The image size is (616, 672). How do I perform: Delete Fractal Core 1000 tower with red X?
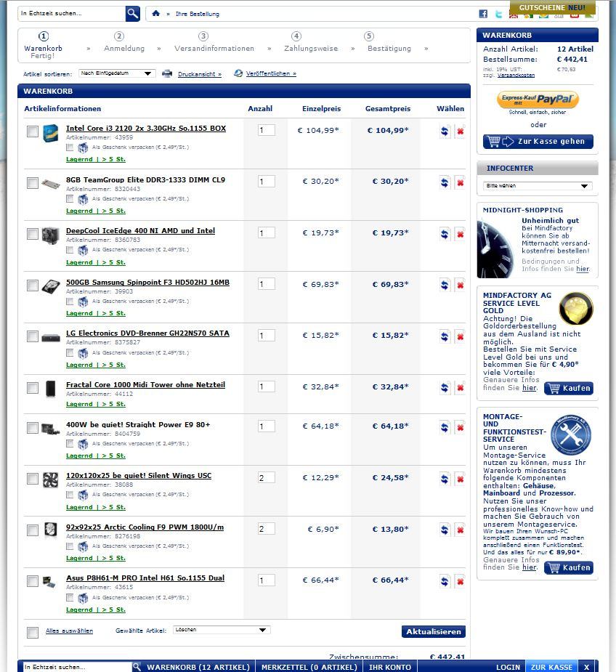pyautogui.click(x=461, y=388)
